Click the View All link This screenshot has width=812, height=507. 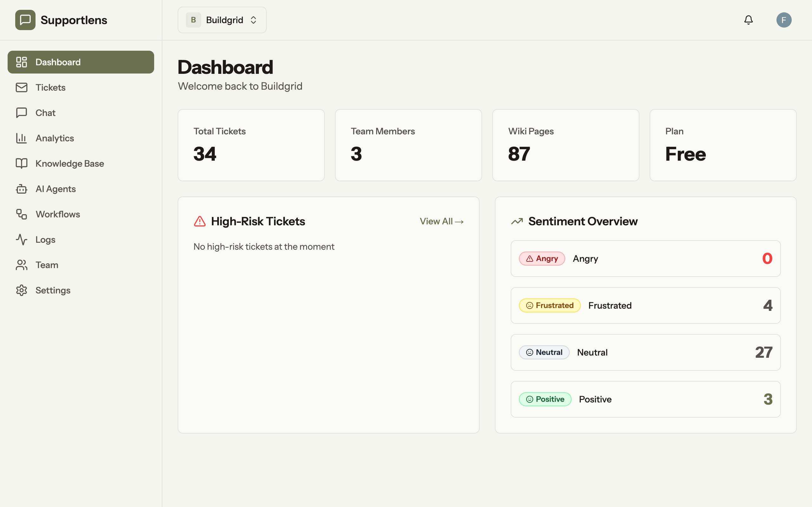point(441,221)
